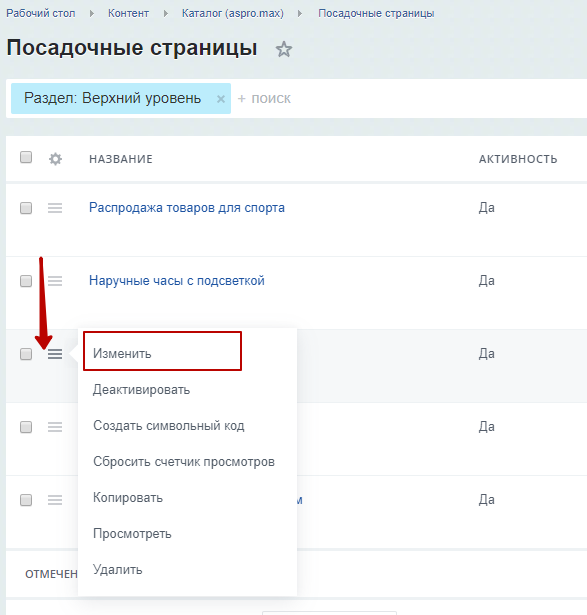Check the Наручные часы с подсветкой row
The width and height of the screenshot is (587, 615).
point(26,281)
